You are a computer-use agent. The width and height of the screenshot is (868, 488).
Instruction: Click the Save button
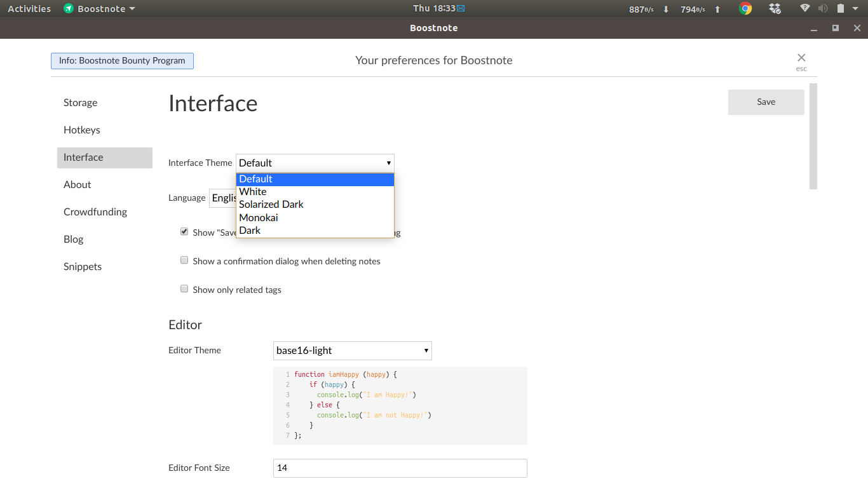[x=766, y=102]
